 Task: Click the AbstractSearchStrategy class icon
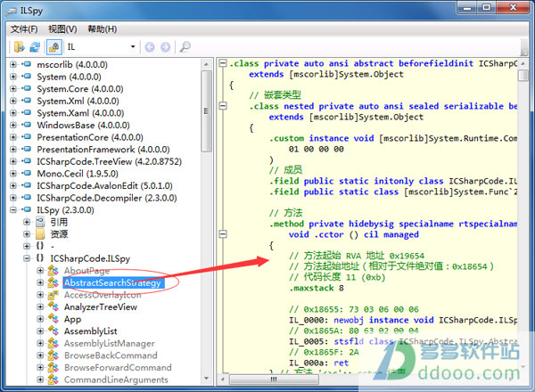[53, 282]
